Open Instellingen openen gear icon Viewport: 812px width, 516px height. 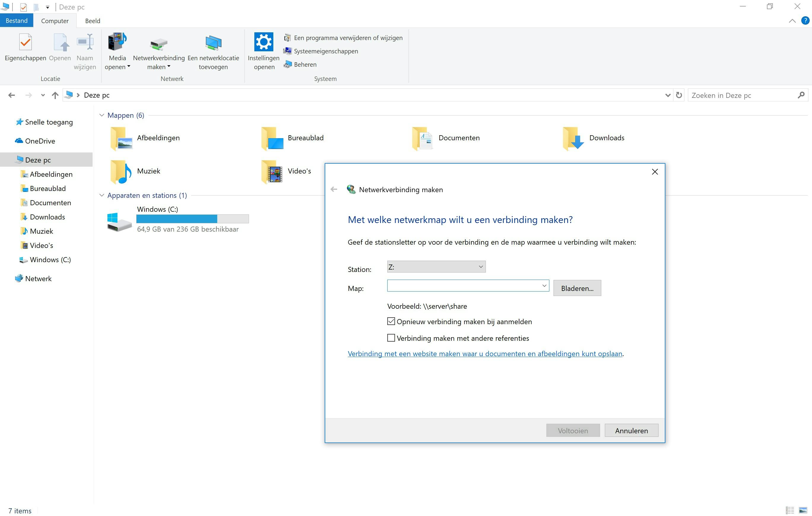(263, 42)
